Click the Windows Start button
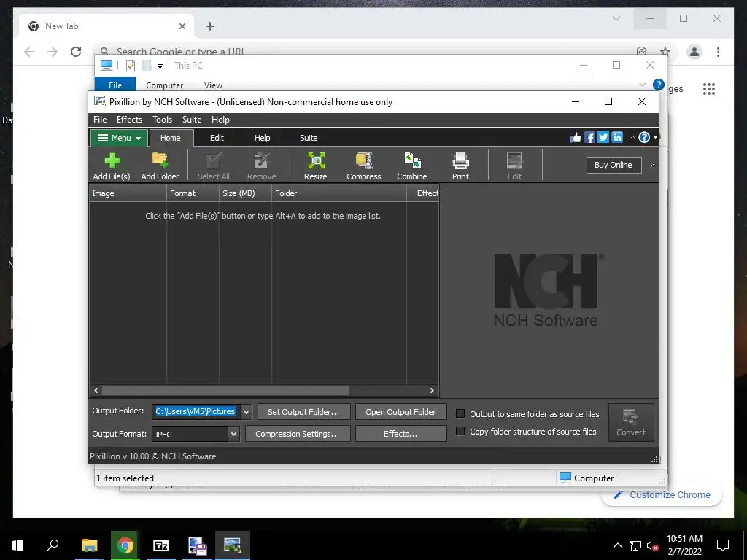747x560 pixels. (x=18, y=545)
